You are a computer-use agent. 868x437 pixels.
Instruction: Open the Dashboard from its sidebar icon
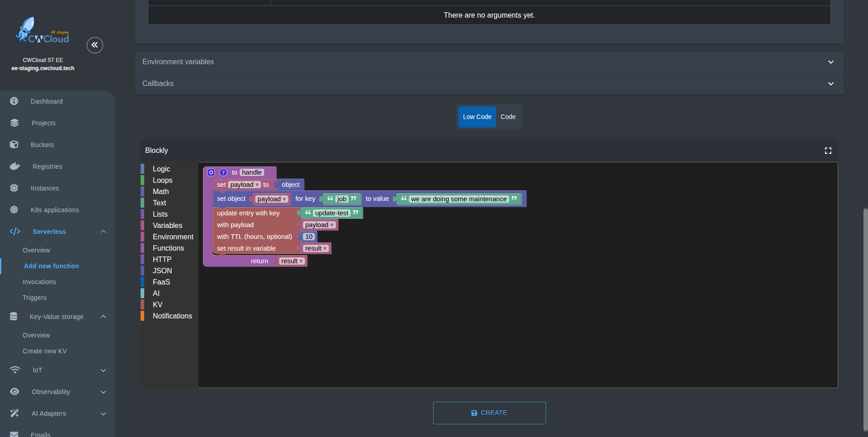coord(14,101)
